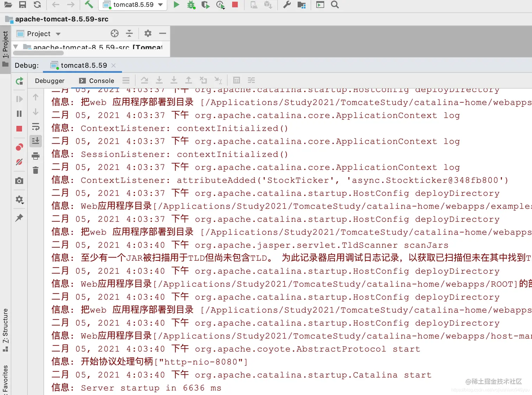
Task: Locate opened file with the crosshair icon
Action: click(115, 33)
